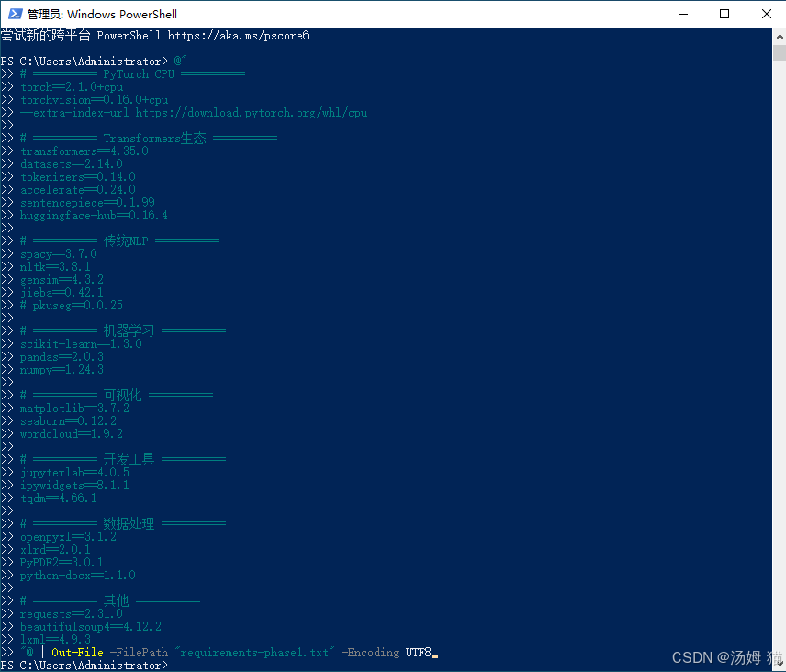786x672 pixels.
Task: Click the PowerShell icon in title bar
Action: [x=15, y=14]
